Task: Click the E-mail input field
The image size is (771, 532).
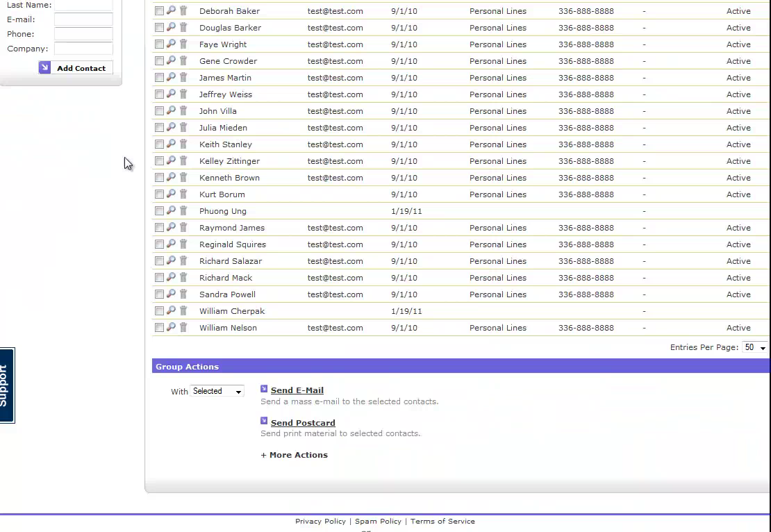Action: pyautogui.click(x=83, y=19)
